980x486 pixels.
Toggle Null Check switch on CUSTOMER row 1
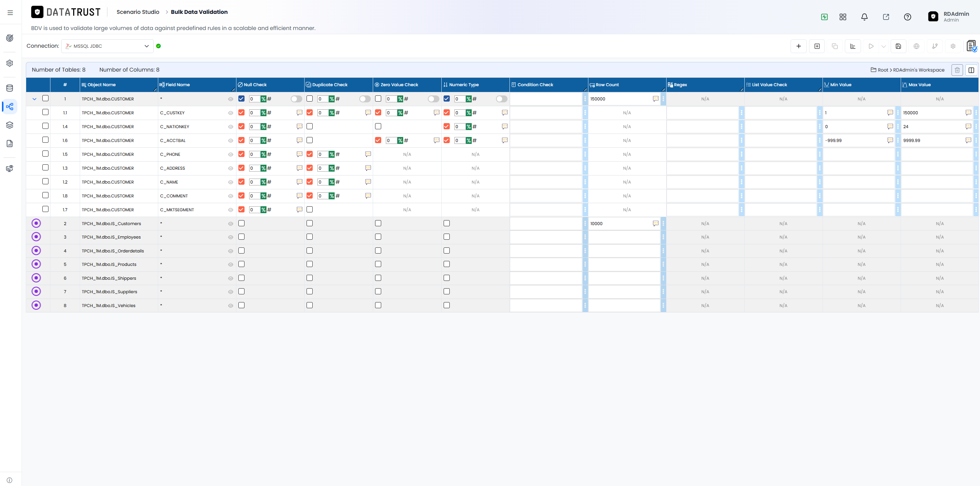(296, 99)
